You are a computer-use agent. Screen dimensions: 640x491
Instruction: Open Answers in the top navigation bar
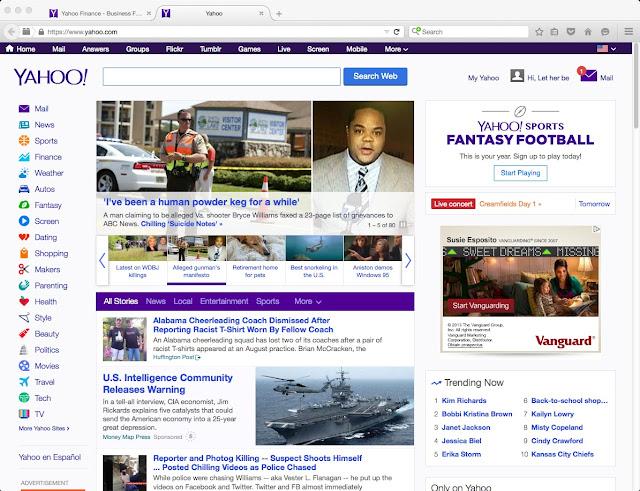[x=95, y=49]
